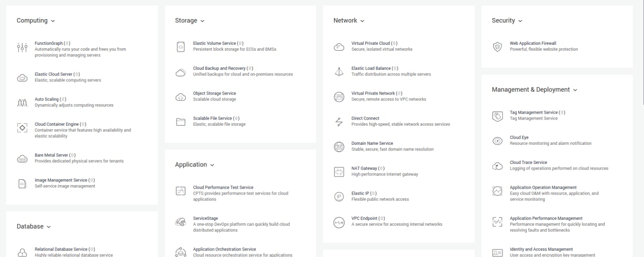Select the Virtual Private Network VPN icon
644x257 pixels.
(339, 97)
